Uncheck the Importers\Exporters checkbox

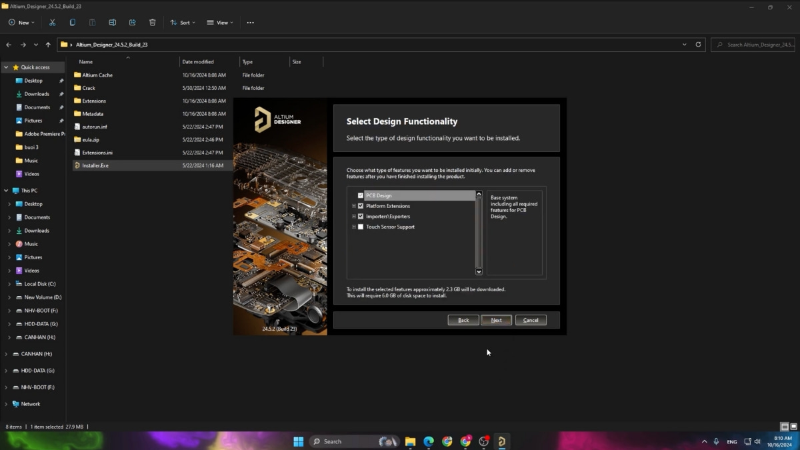tap(361, 216)
